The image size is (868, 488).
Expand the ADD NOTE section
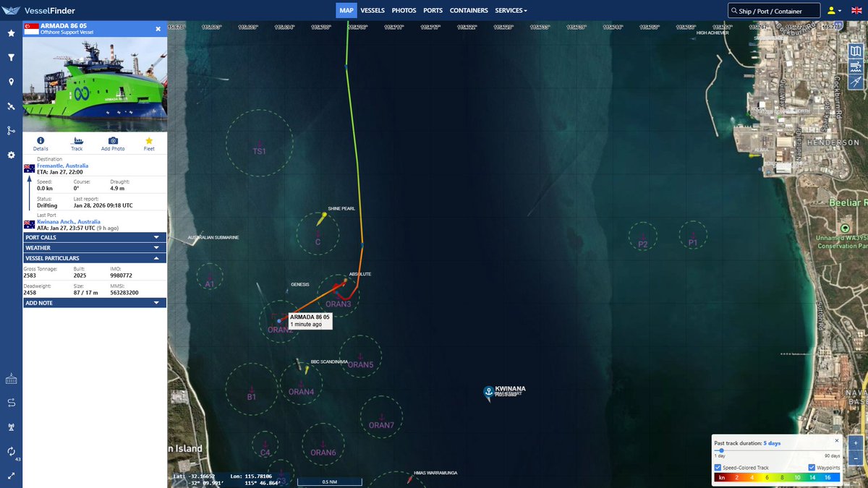coord(95,303)
